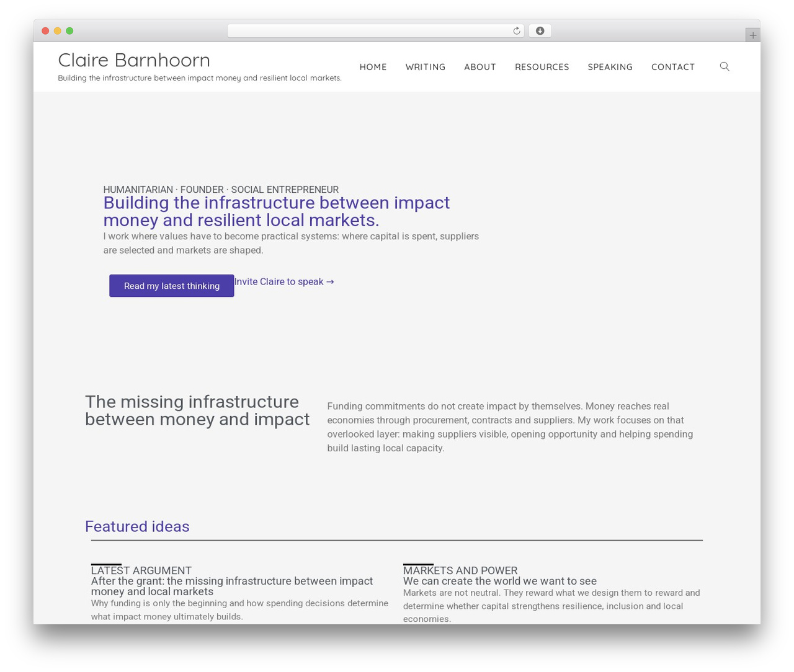The width and height of the screenshot is (794, 672).
Task: Minimize the window with the yellow button
Action: pyautogui.click(x=58, y=31)
